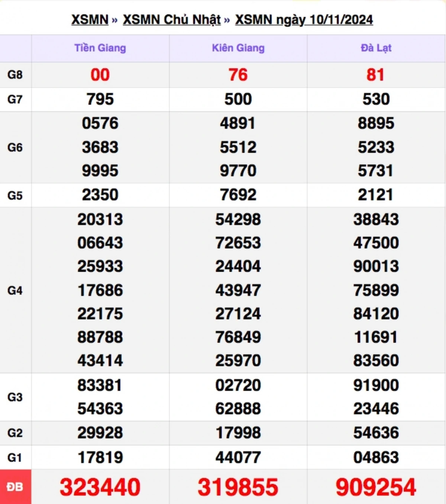Click G4 number 20313
This screenshot has height=504, width=446.
(100, 219)
